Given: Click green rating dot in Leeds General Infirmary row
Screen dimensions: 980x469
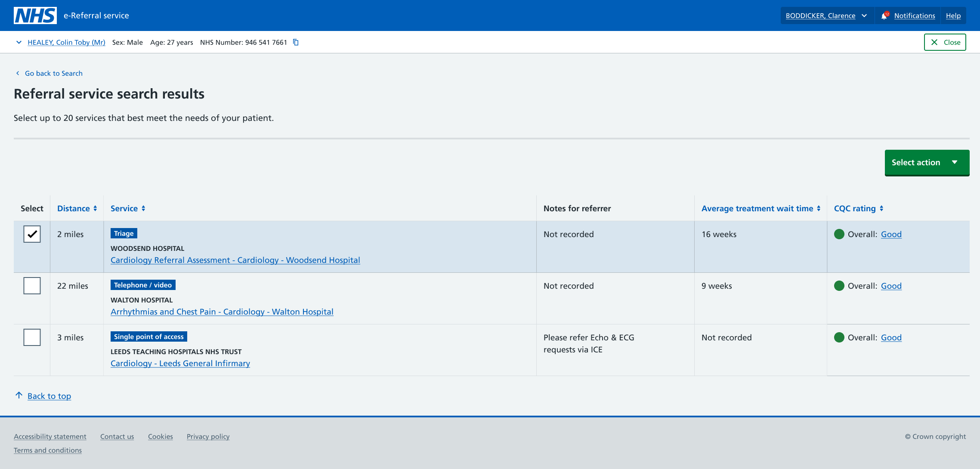Looking at the screenshot, I should tap(839, 337).
